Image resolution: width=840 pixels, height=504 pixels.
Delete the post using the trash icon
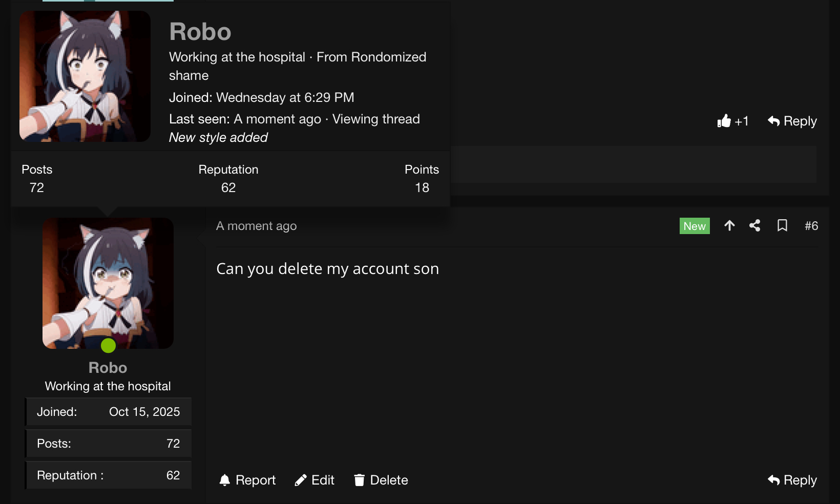coord(381,480)
